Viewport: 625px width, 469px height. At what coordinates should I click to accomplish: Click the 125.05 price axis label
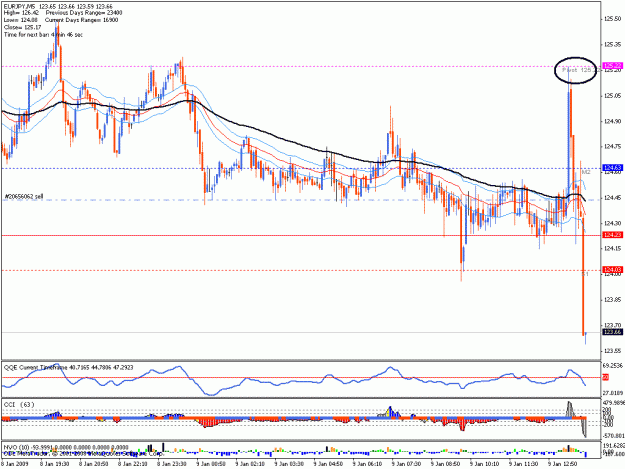click(x=613, y=96)
